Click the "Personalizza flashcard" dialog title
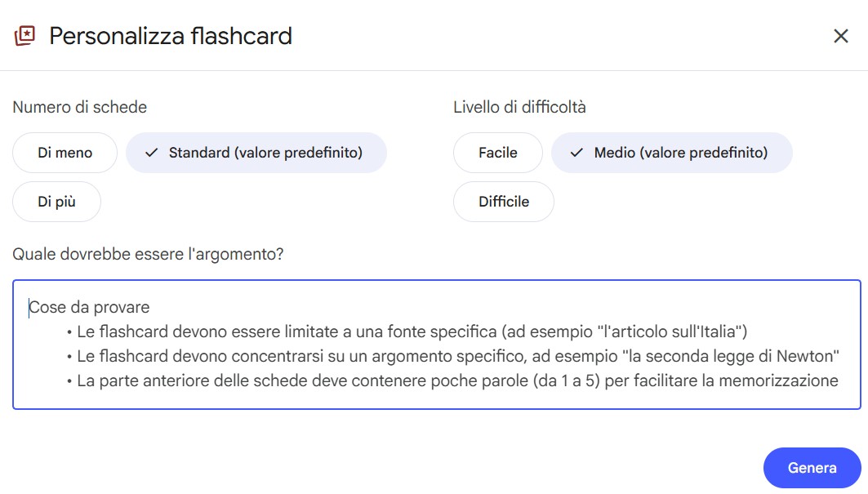 coord(171,36)
